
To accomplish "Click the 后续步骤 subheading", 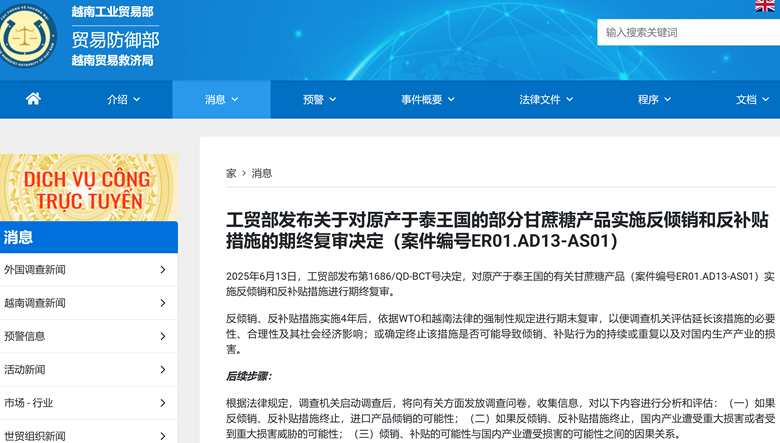I will (249, 376).
